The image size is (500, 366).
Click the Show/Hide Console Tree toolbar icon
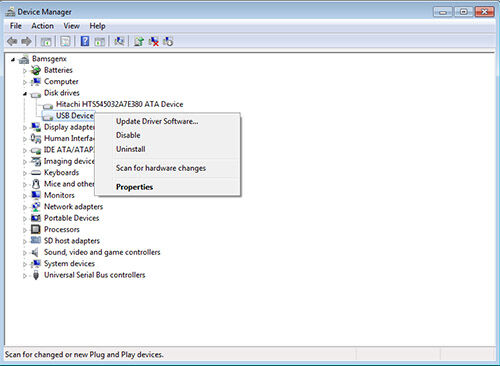46,42
